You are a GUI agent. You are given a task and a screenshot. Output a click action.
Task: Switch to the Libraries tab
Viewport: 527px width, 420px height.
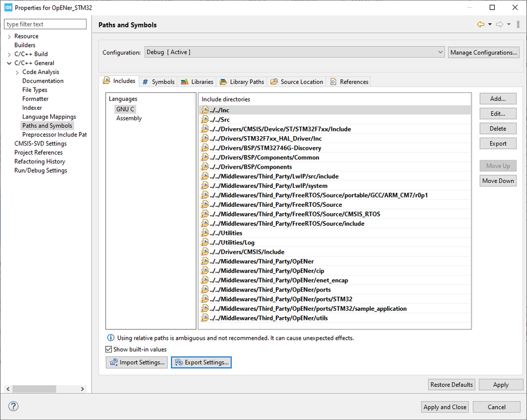[x=197, y=82]
